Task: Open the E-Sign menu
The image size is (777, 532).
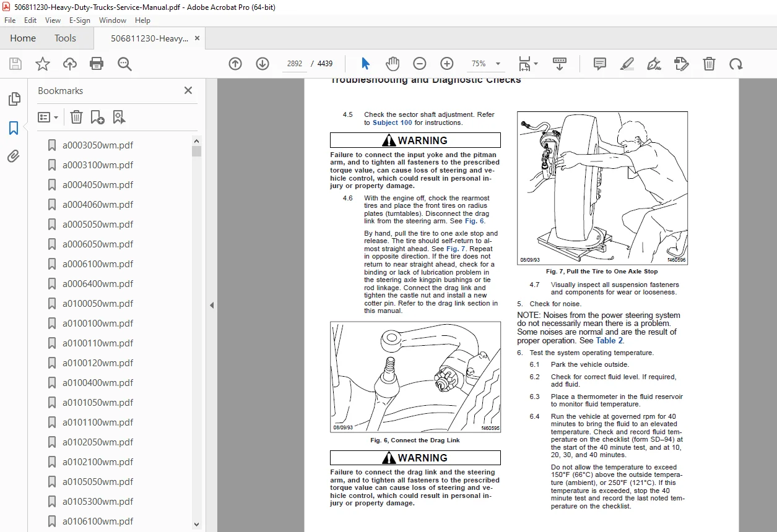Action: point(80,20)
